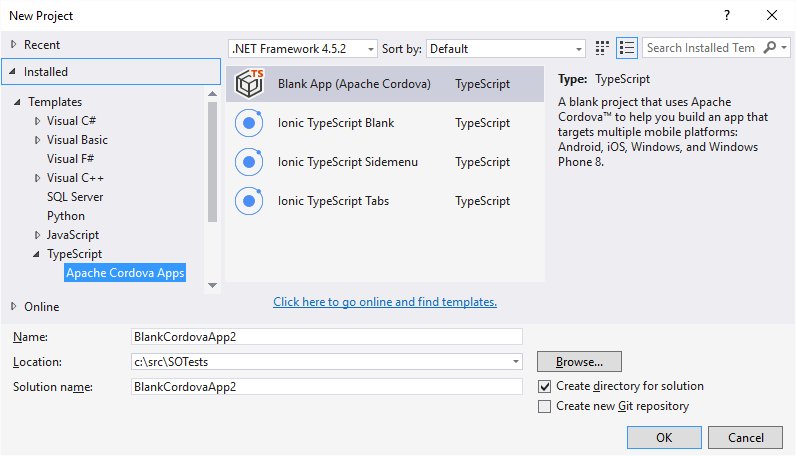The image size is (796, 456).
Task: Click the Location input field
Action: [x=326, y=362]
